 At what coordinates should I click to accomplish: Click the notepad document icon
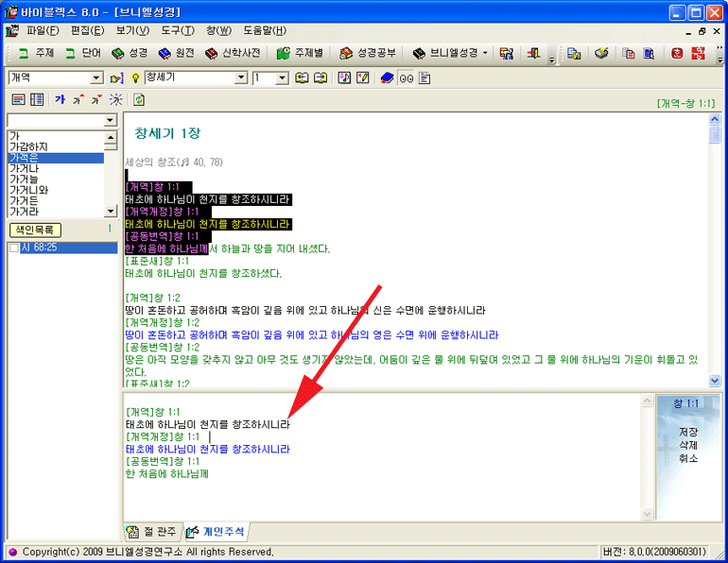425,77
